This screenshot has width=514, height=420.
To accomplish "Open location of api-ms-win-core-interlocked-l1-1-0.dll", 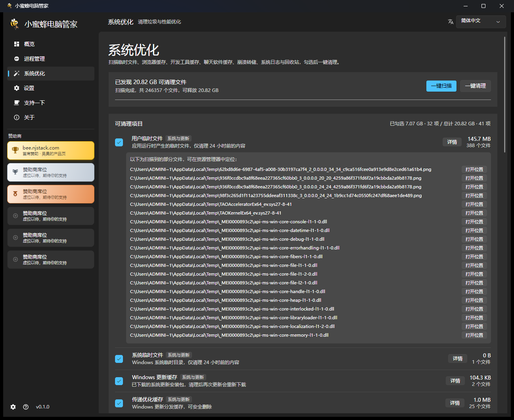I will point(474,309).
